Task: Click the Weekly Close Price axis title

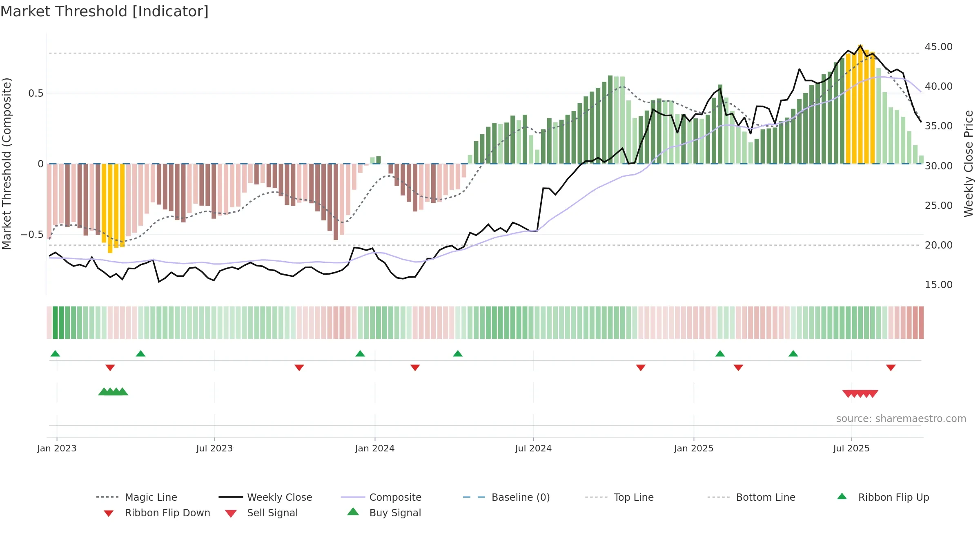Action: pyautogui.click(x=969, y=163)
